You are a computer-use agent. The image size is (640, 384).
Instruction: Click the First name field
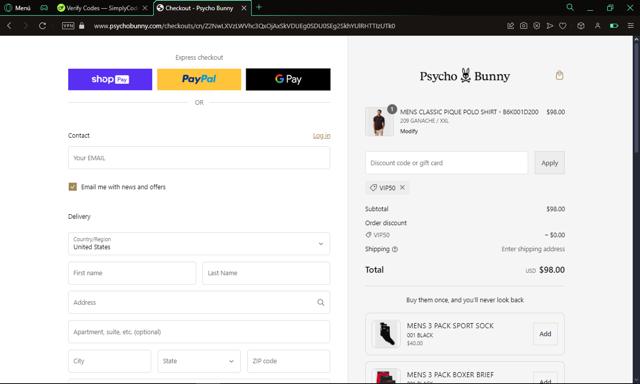tap(132, 273)
